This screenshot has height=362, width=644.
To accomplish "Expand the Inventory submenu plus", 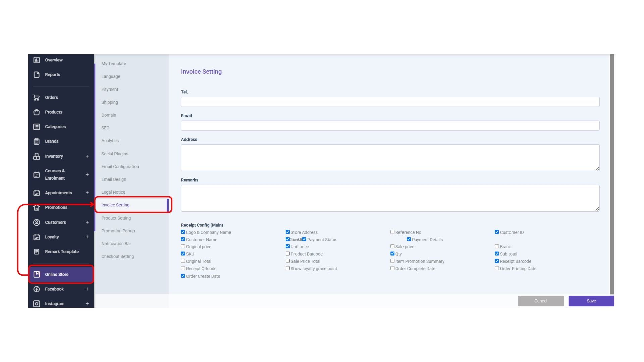I will (87, 156).
